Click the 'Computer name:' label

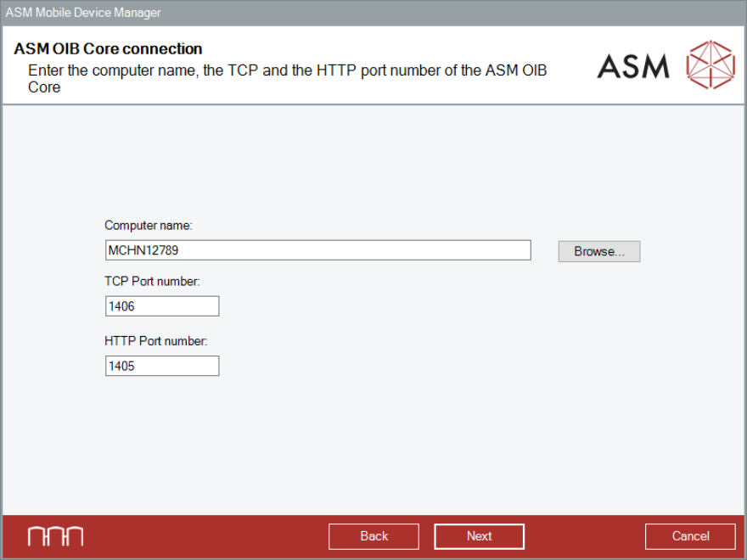(x=149, y=225)
